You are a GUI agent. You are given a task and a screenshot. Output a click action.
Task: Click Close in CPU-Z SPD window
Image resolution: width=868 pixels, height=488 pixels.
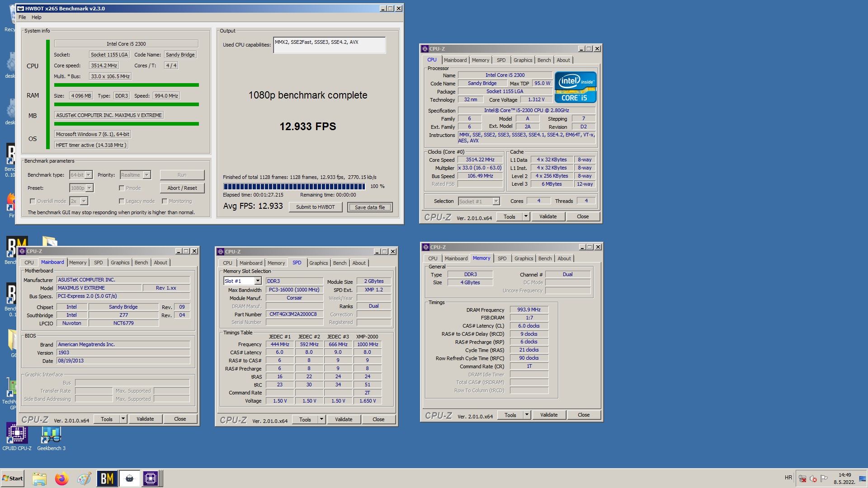coord(378,419)
